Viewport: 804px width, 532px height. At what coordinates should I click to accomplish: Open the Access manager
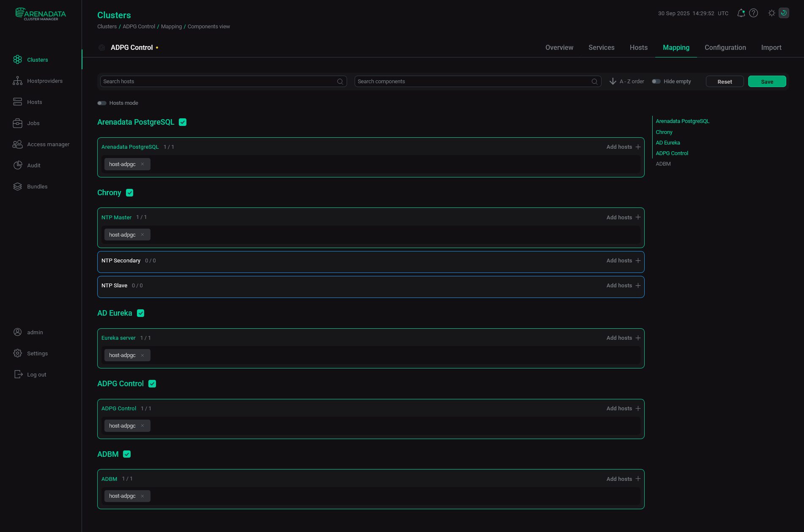[48, 144]
